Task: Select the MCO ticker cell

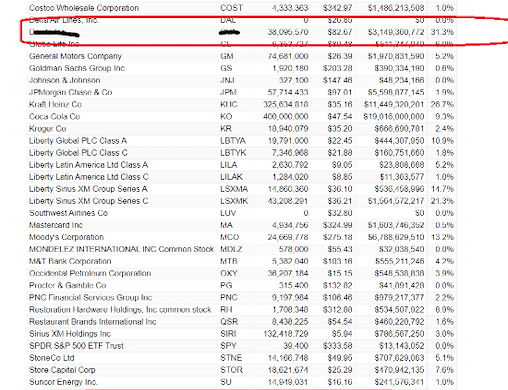Action: pyautogui.click(x=229, y=237)
